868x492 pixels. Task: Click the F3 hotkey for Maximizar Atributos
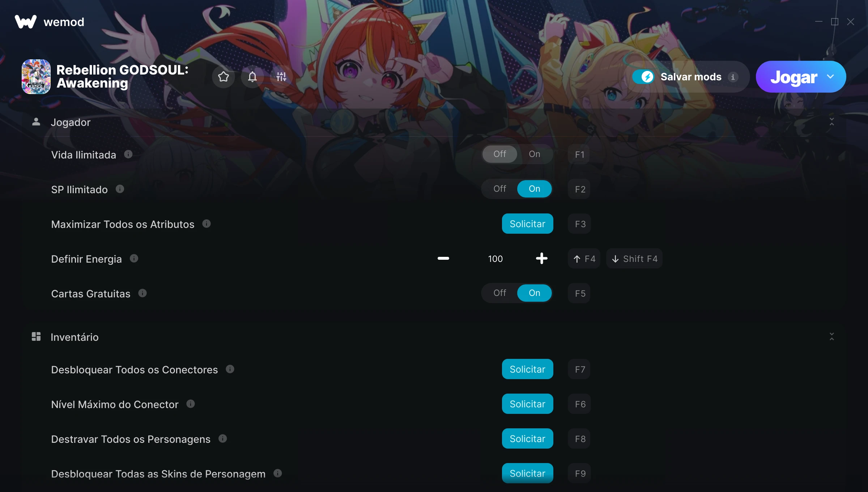point(579,224)
